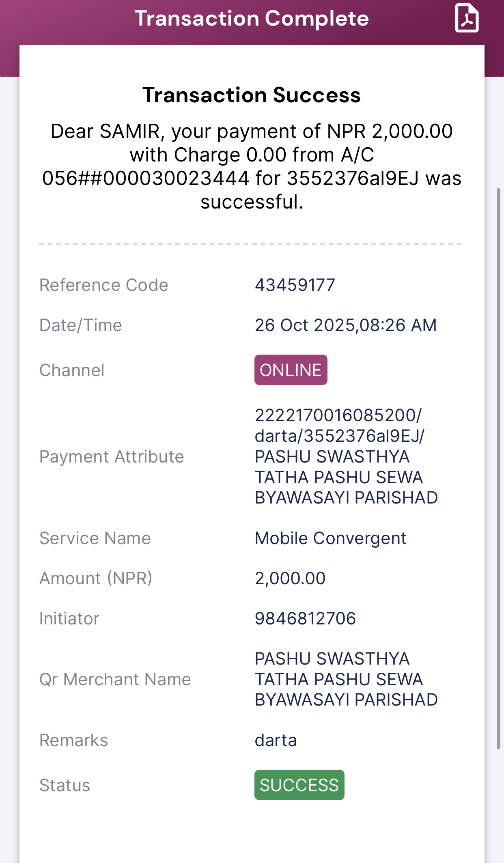The height and width of the screenshot is (863, 504).
Task: Tap the Amount value 2,000.00
Action: point(290,579)
